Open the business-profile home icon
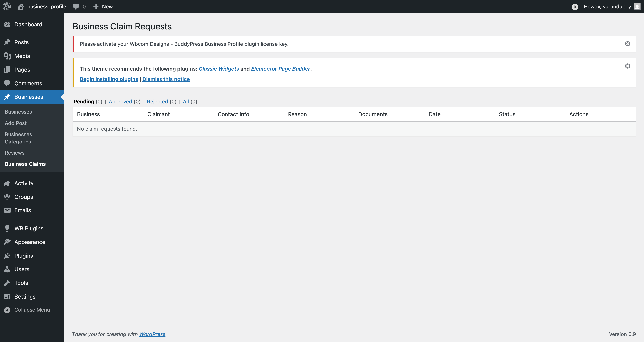 coord(21,7)
